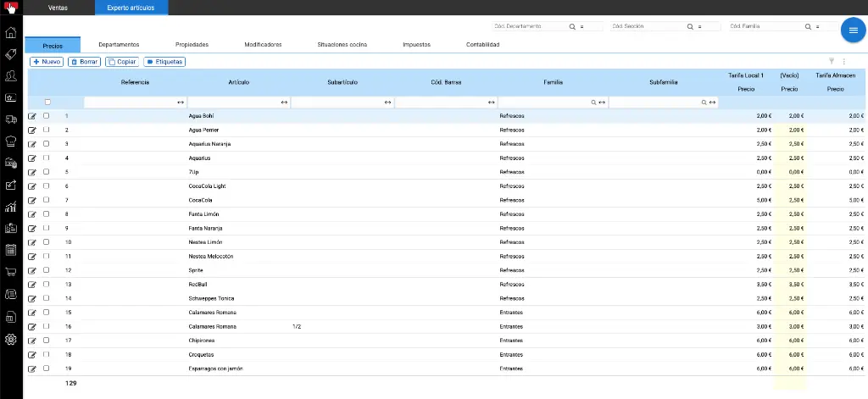Click the red app logo in top-left corner
The image size is (868, 399).
point(10,7)
